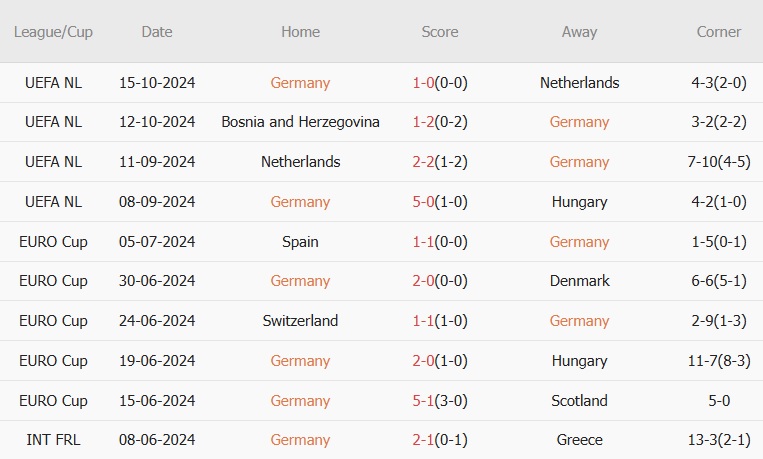Select the Score column header
The height and width of the screenshot is (459, 763).
click(x=440, y=32)
